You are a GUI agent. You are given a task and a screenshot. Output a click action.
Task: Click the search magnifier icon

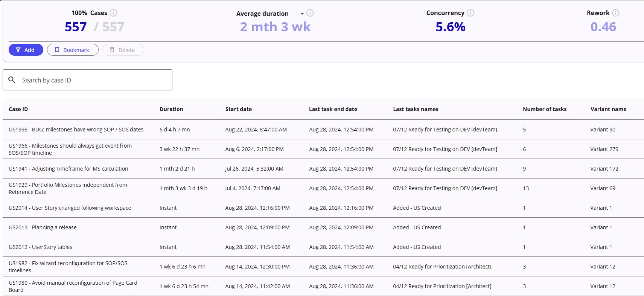tap(12, 80)
